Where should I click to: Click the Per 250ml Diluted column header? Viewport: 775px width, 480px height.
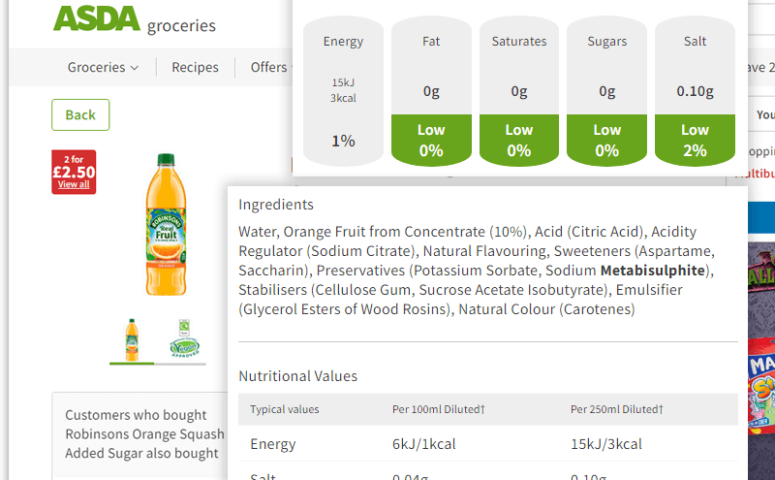[x=617, y=409]
